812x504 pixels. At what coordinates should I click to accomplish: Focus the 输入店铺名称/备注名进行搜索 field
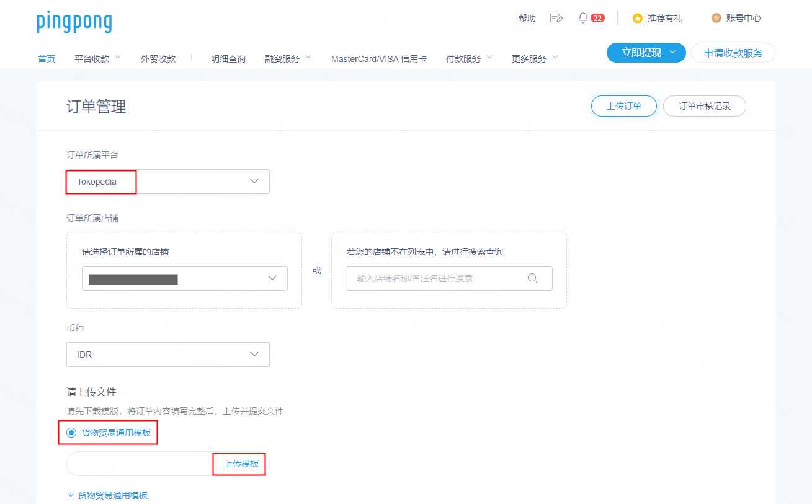[450, 278]
